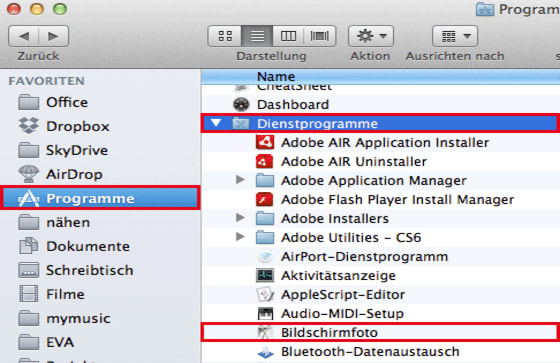This screenshot has width=560, height=363.
Task: Click the Dokumente icon in sidebar
Action: pyautogui.click(x=29, y=246)
